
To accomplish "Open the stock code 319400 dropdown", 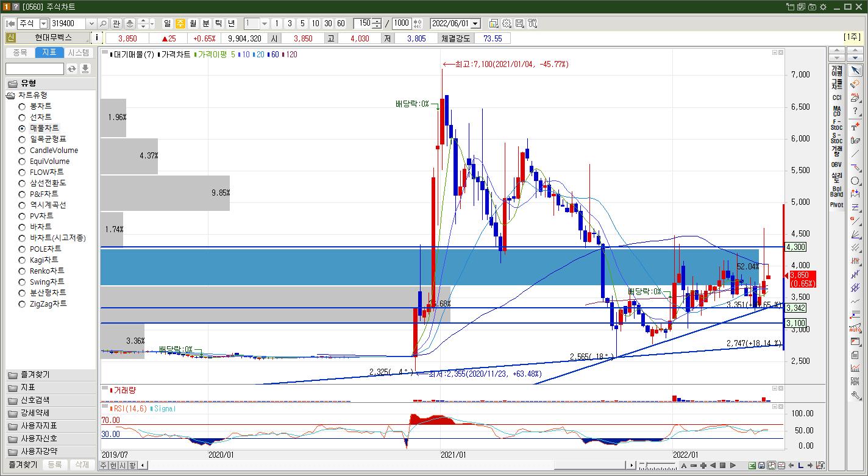I will click(91, 23).
